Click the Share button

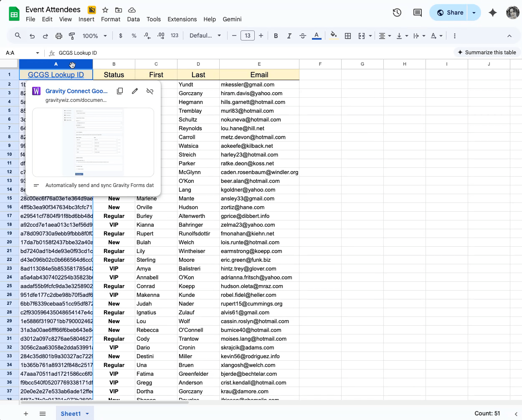click(x=450, y=13)
